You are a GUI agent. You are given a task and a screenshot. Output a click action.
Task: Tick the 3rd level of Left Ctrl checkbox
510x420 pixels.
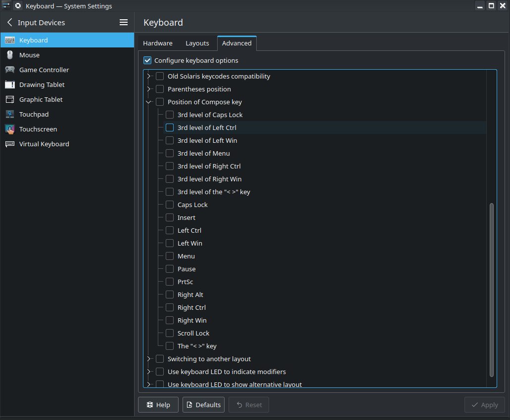tap(170, 127)
